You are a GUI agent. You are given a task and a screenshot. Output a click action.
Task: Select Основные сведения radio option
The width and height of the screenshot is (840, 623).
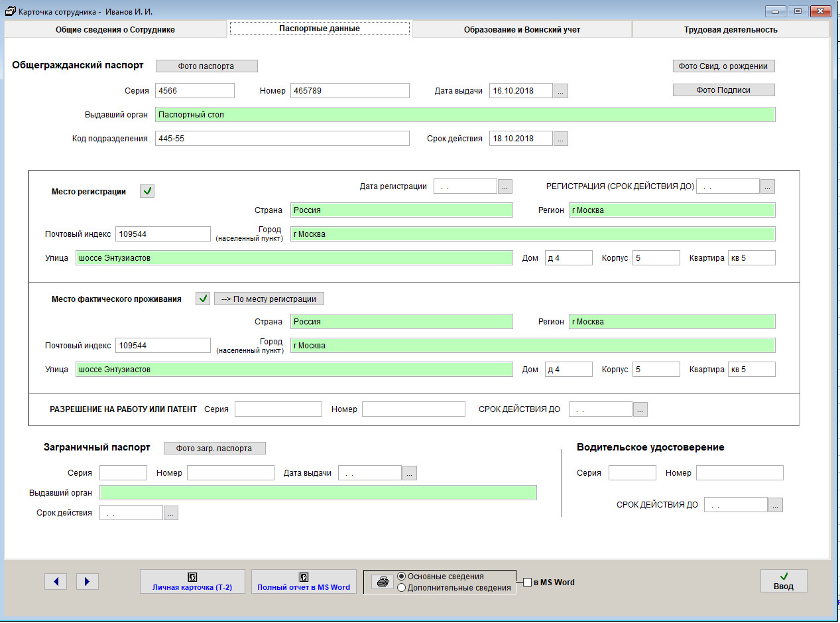click(x=401, y=577)
